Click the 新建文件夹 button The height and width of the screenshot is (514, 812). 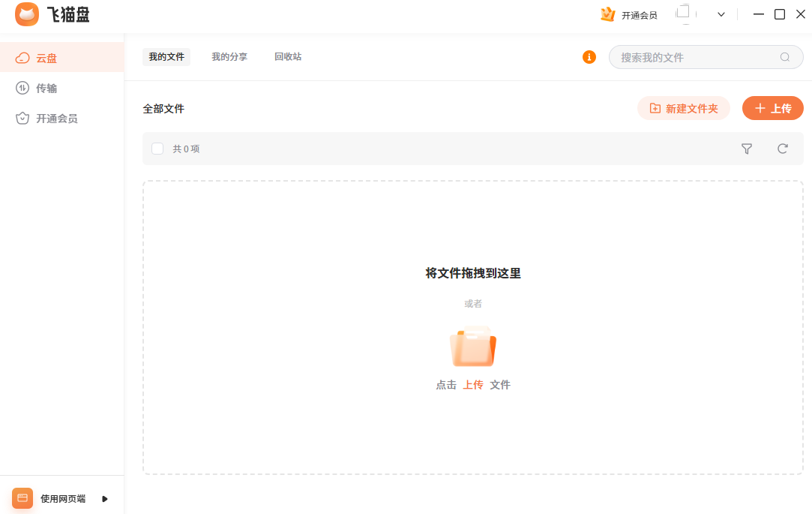tap(683, 108)
